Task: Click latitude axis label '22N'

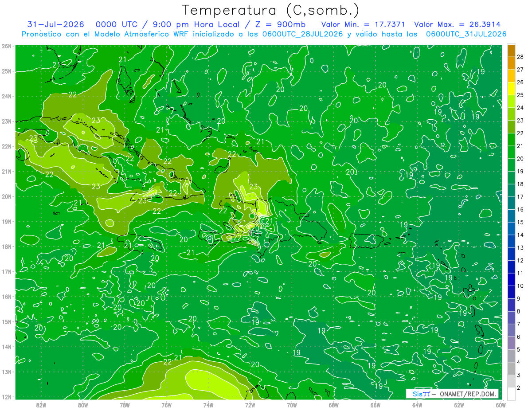Action: point(7,146)
